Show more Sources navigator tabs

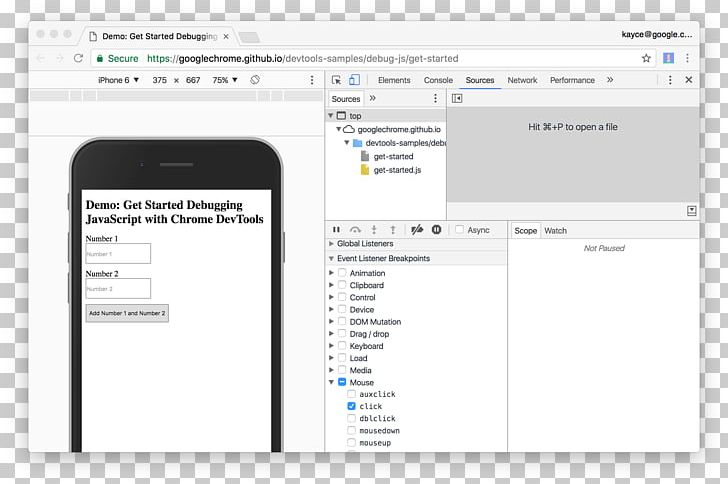372,98
